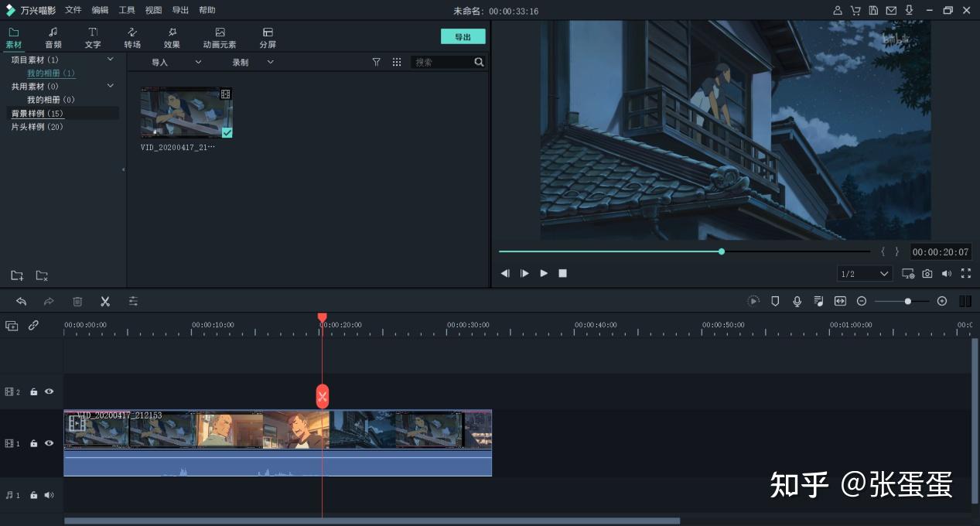980x526 pixels.
Task: Add a new track via track manager icon
Action: 12,326
